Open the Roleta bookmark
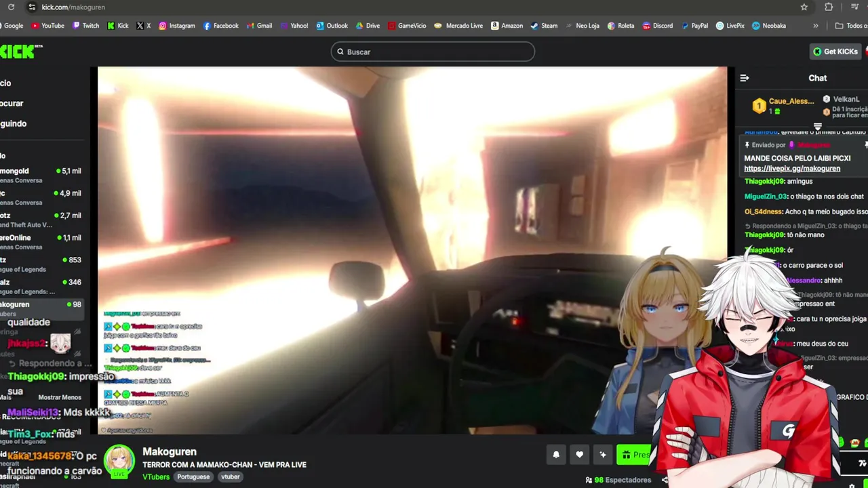Viewport: 868px width, 488px height. click(x=620, y=26)
